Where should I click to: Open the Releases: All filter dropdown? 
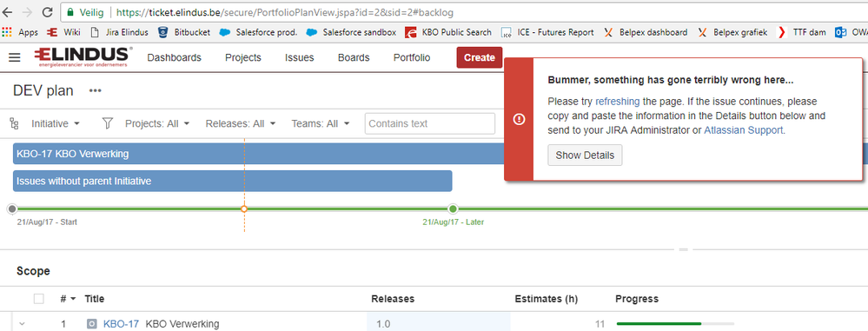click(x=241, y=123)
